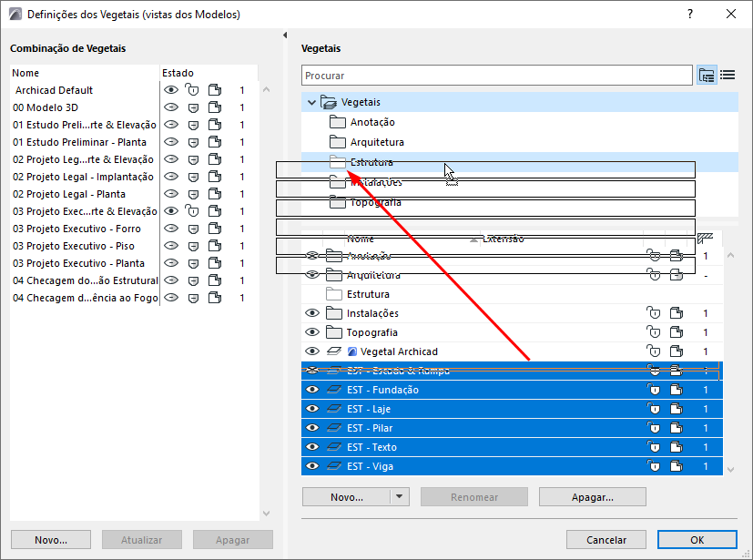Switch to folder tree view of Vegetais
Image resolution: width=753 pixels, height=560 pixels.
707,76
